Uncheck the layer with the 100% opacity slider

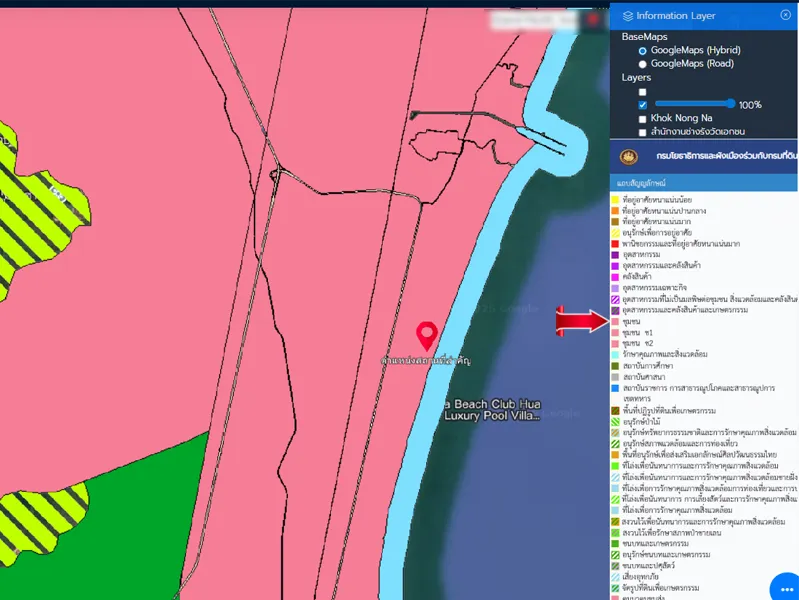pyautogui.click(x=642, y=104)
